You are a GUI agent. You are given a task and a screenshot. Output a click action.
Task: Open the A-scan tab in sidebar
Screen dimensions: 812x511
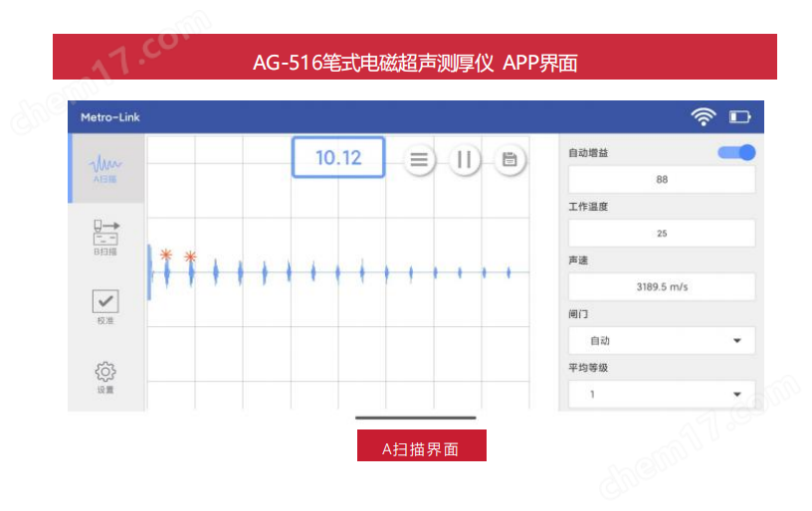pyautogui.click(x=106, y=168)
